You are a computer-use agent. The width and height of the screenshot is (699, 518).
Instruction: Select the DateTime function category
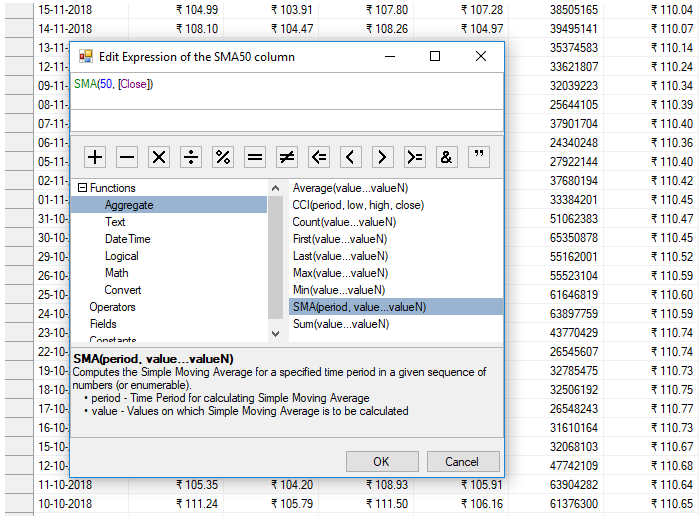[x=127, y=239]
